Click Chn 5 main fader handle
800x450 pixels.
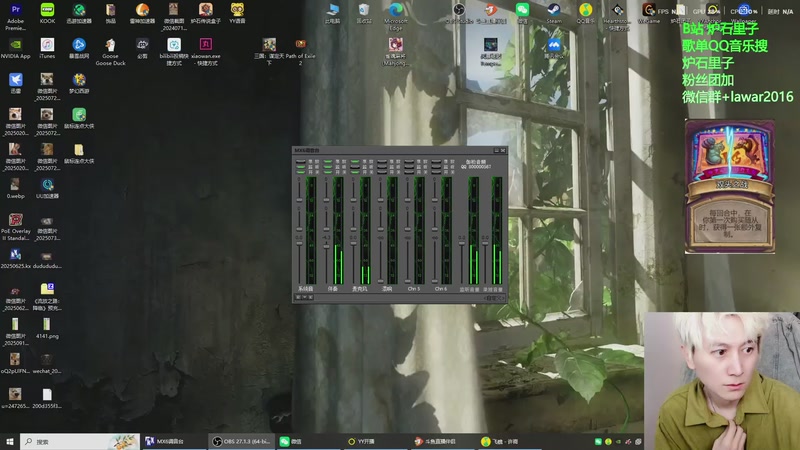(x=408, y=280)
